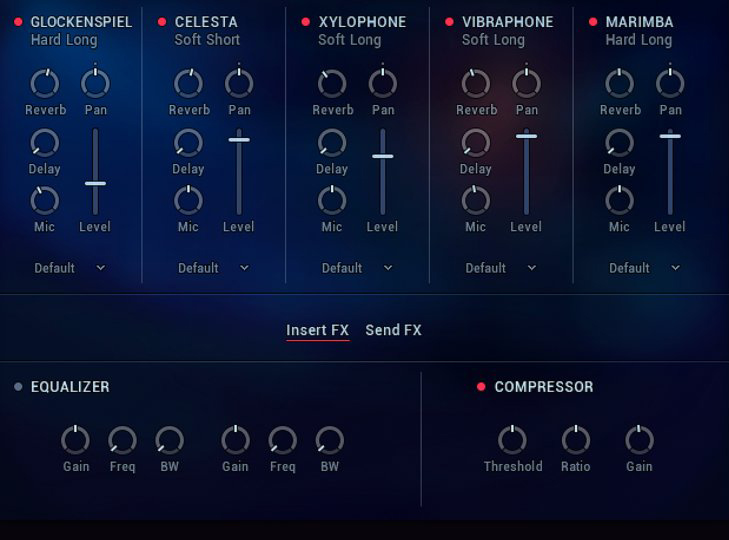Click the first Equalizer BW knob

pyautogui.click(x=169, y=440)
